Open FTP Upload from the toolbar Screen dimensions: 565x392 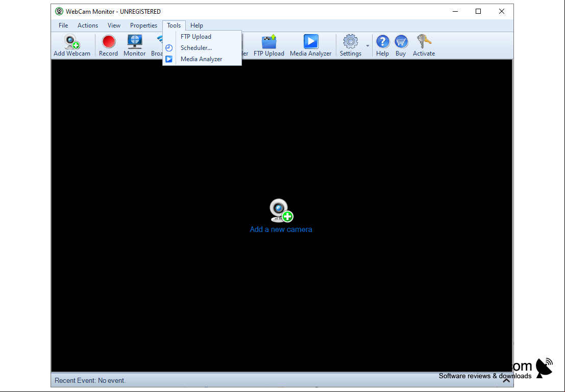tap(269, 45)
